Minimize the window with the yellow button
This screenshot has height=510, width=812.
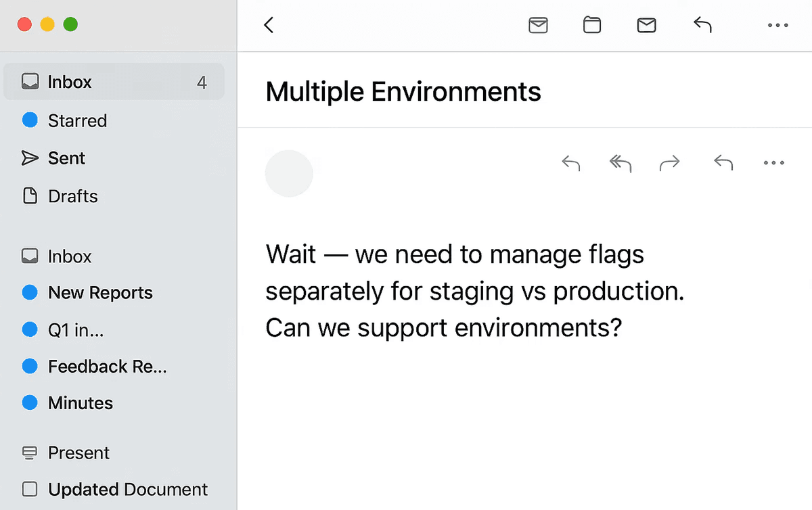47,25
